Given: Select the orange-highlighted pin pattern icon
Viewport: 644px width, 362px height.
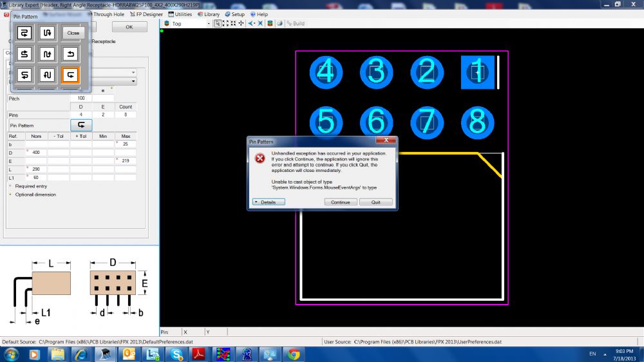Looking at the screenshot, I should click(x=70, y=75).
